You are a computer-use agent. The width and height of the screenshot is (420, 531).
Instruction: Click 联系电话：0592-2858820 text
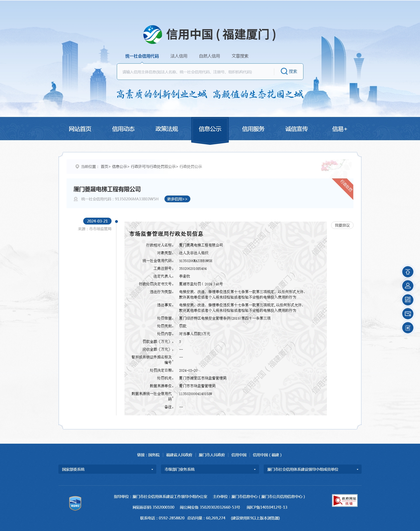point(162,518)
